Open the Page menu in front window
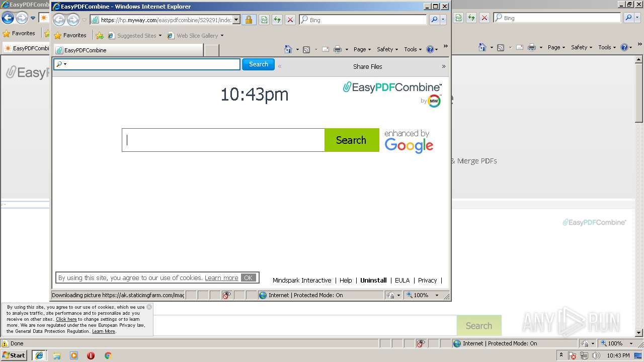644x362 pixels. 362,49
